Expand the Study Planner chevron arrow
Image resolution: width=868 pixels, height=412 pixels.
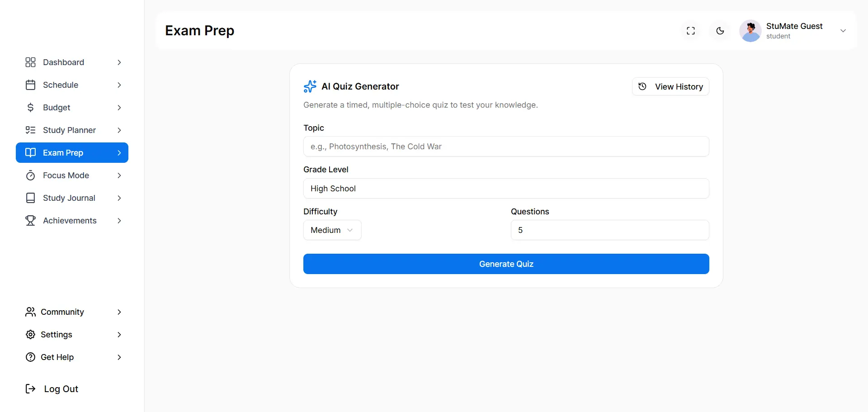point(119,130)
